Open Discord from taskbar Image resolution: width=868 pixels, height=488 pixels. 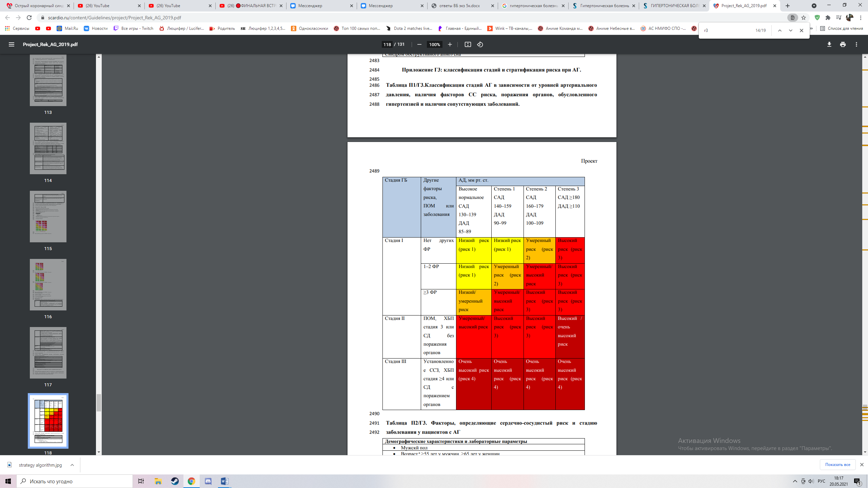(208, 481)
